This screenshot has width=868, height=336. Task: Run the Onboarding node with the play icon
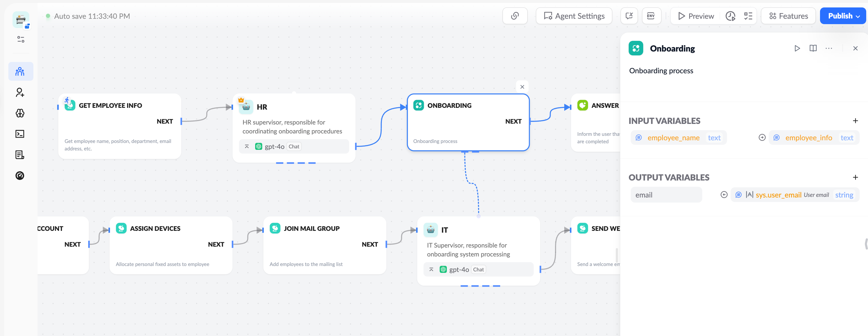pos(797,48)
